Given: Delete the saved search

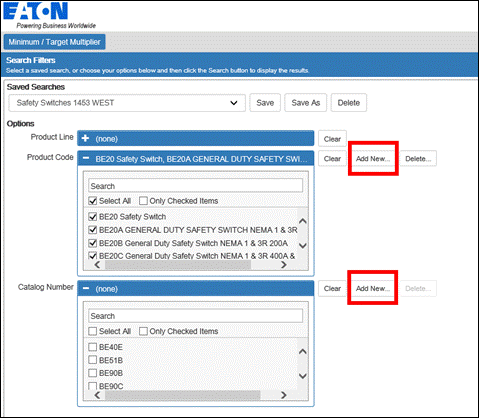Looking at the screenshot, I should [x=349, y=103].
